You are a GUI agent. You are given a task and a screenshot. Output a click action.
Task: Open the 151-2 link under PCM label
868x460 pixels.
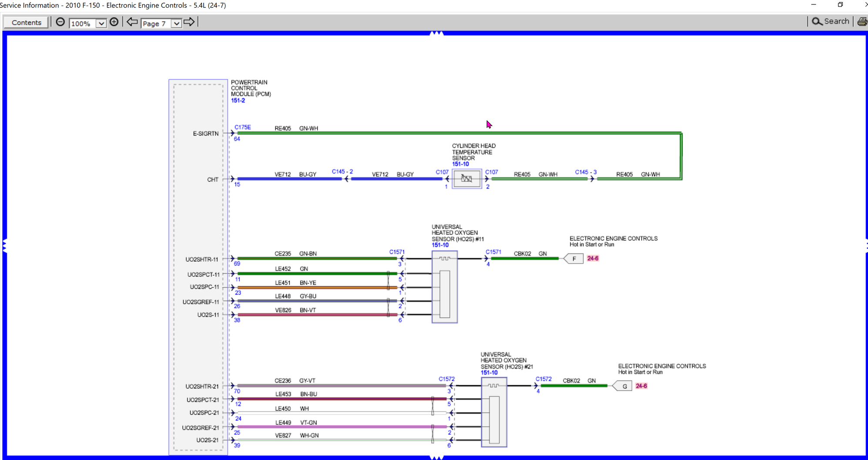coord(238,100)
